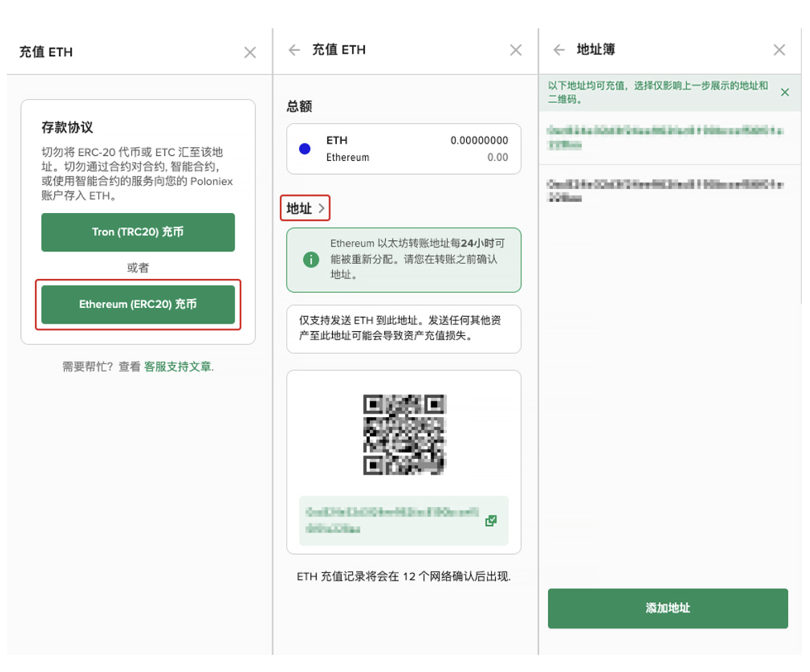Viewport: 810px width, 672px height.
Task: Click the 仅支持发送 ETH 到此地址 warning
Action: (399, 328)
